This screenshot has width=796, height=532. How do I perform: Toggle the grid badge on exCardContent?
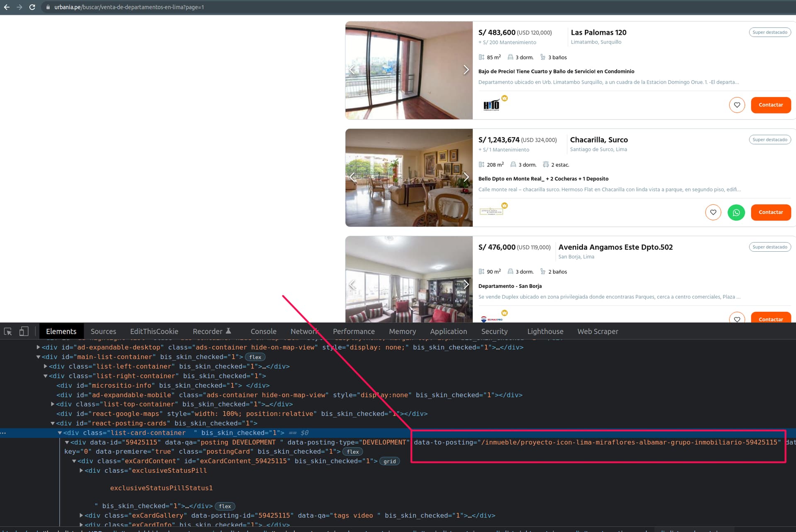389,462
